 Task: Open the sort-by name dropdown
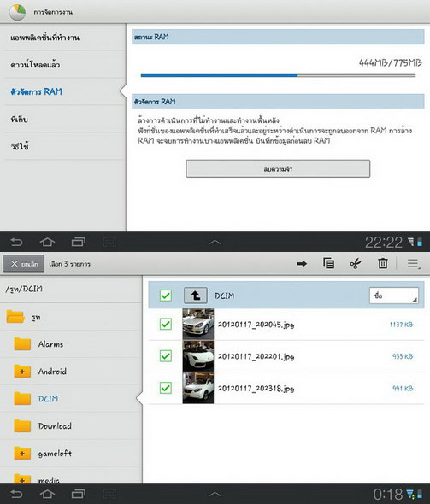click(x=394, y=296)
